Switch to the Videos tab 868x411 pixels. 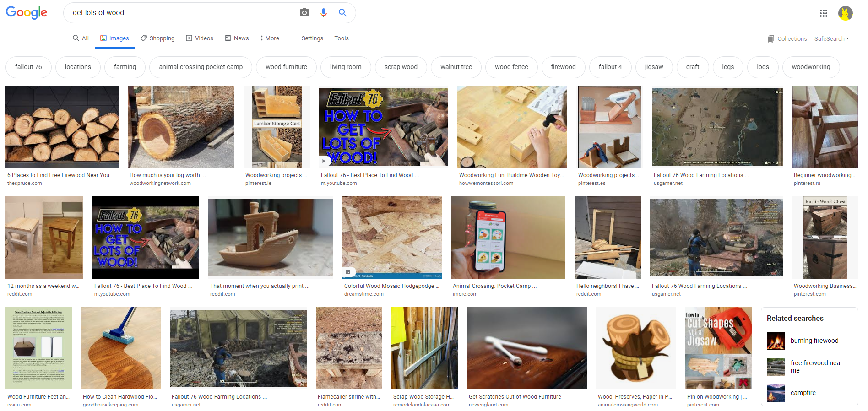[x=200, y=38]
